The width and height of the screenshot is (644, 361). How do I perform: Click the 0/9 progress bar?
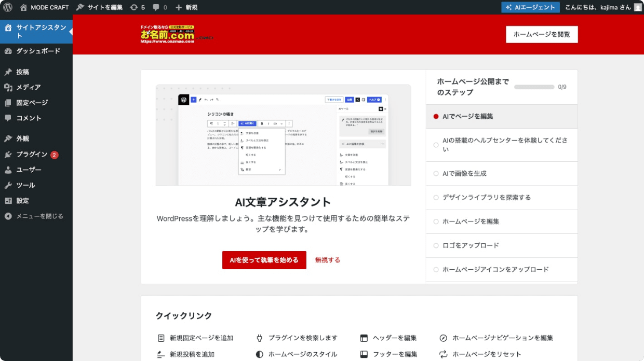534,87
